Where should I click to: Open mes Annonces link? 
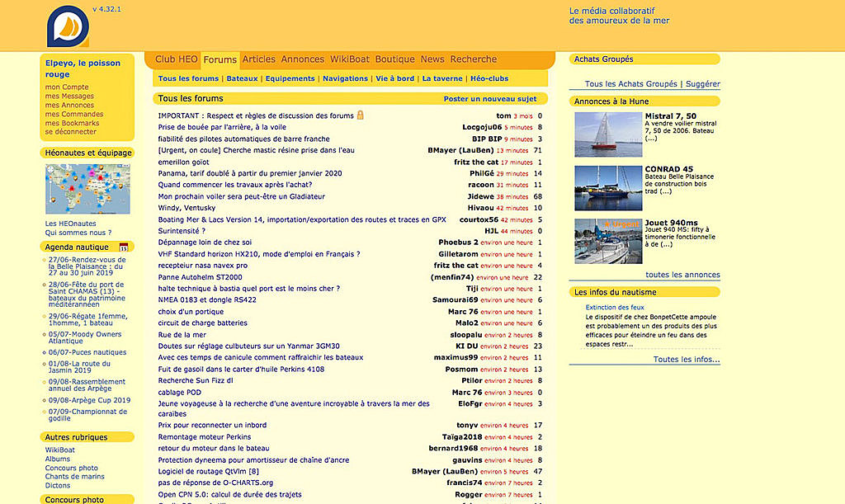pos(69,106)
